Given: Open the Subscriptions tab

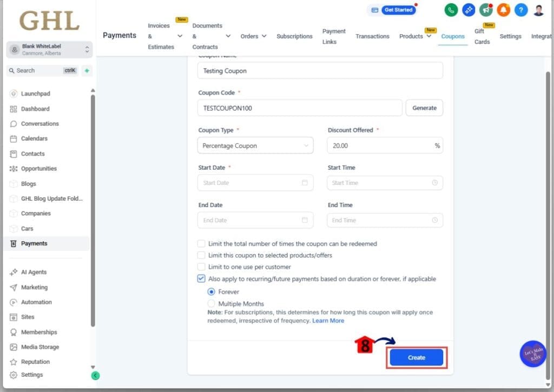Looking at the screenshot, I should pos(294,36).
